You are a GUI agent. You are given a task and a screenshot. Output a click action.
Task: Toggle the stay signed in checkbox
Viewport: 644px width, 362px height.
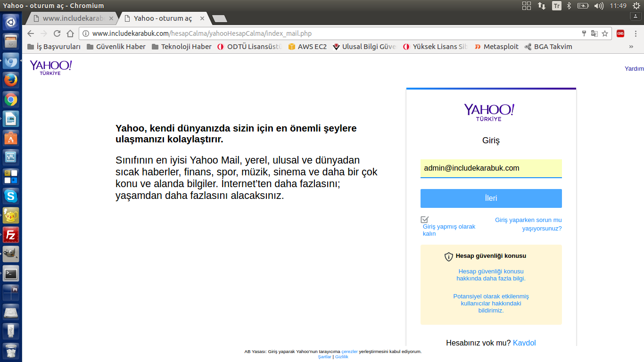pyautogui.click(x=425, y=219)
